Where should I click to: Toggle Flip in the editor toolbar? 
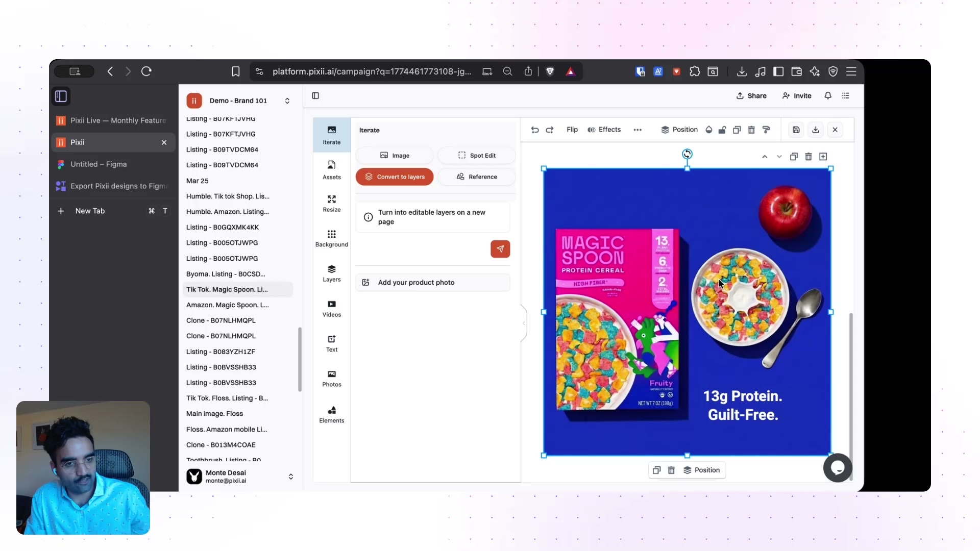pyautogui.click(x=572, y=130)
